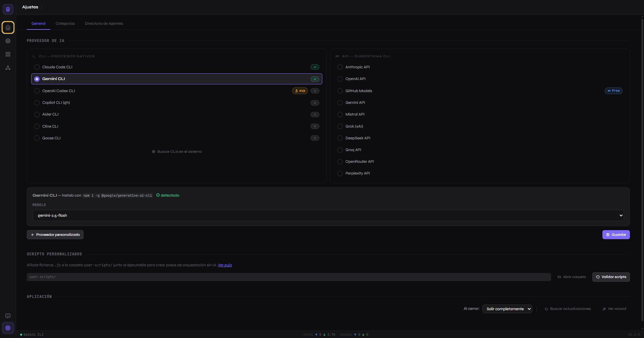Click the Guardar button
The height and width of the screenshot is (338, 644).
pos(616,235)
